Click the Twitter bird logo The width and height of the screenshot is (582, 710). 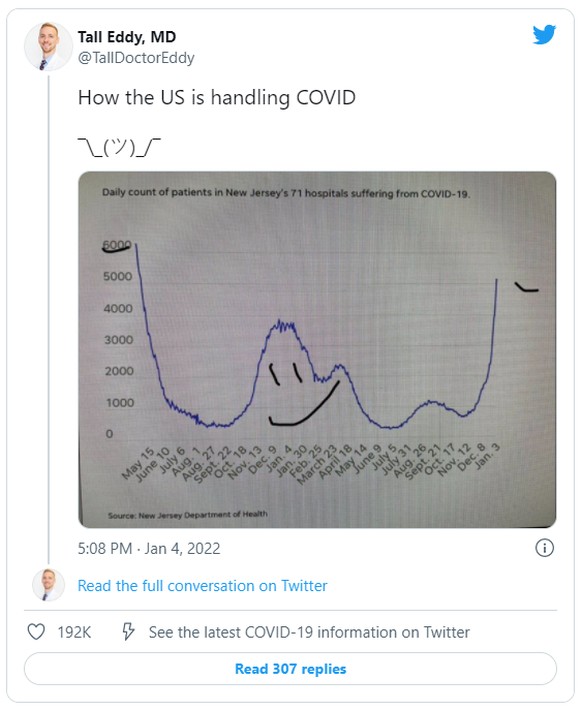click(x=544, y=35)
